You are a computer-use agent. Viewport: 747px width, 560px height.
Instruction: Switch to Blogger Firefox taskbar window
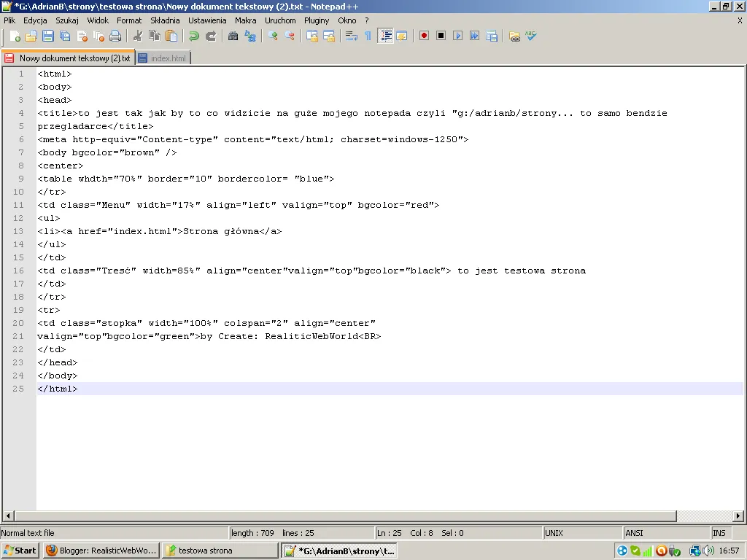tap(101, 551)
